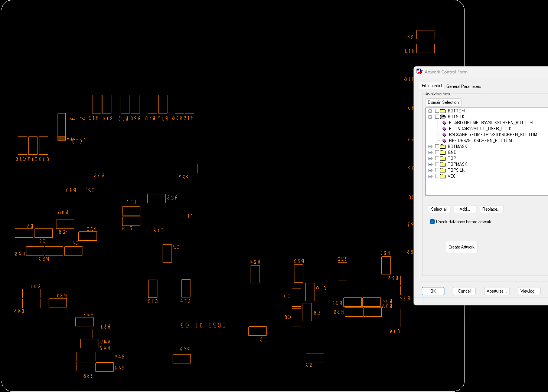548x392 pixels.
Task: Click diamond icon beside BOARD GEOMETRY/SILKSCREEN_BOTTOM
Action: coord(444,123)
